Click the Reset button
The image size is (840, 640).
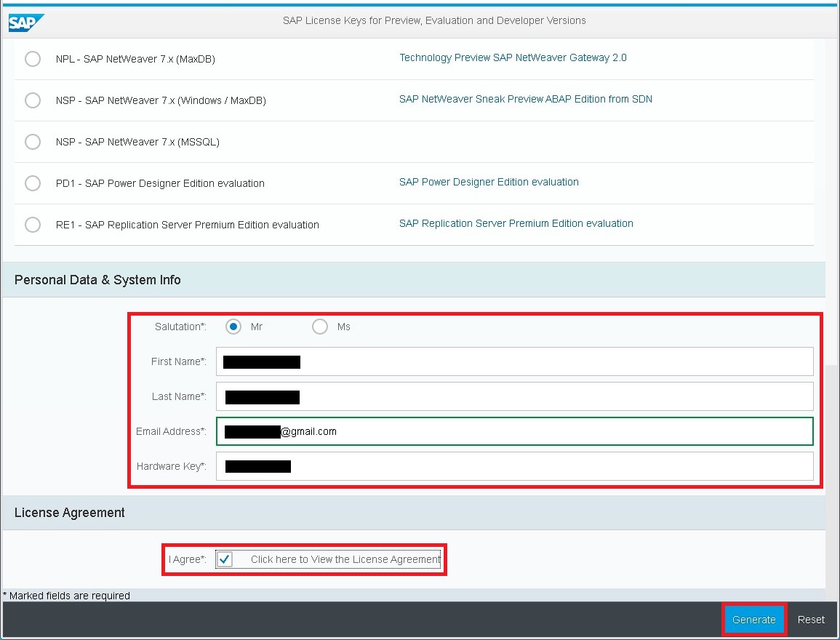(811, 619)
